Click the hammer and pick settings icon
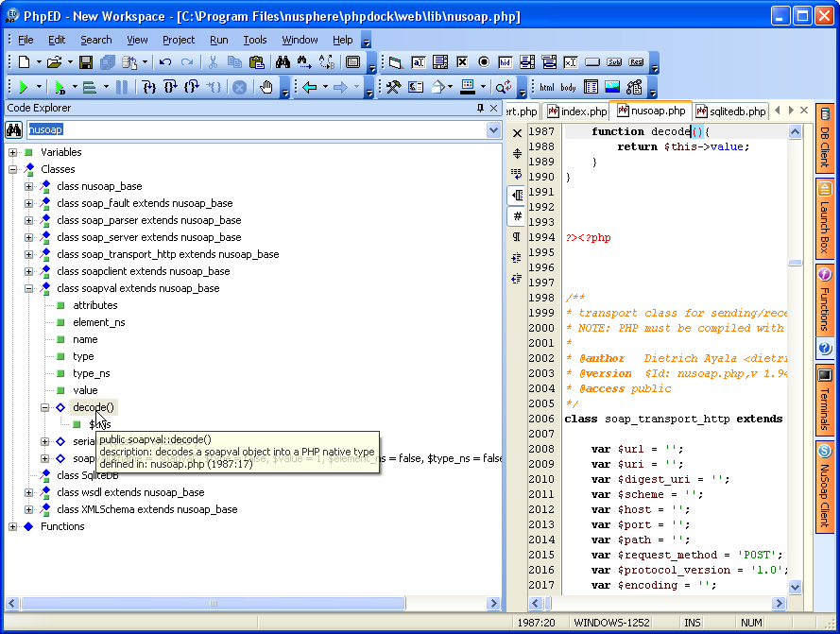Screen dimensions: 840x634 click(x=393, y=87)
